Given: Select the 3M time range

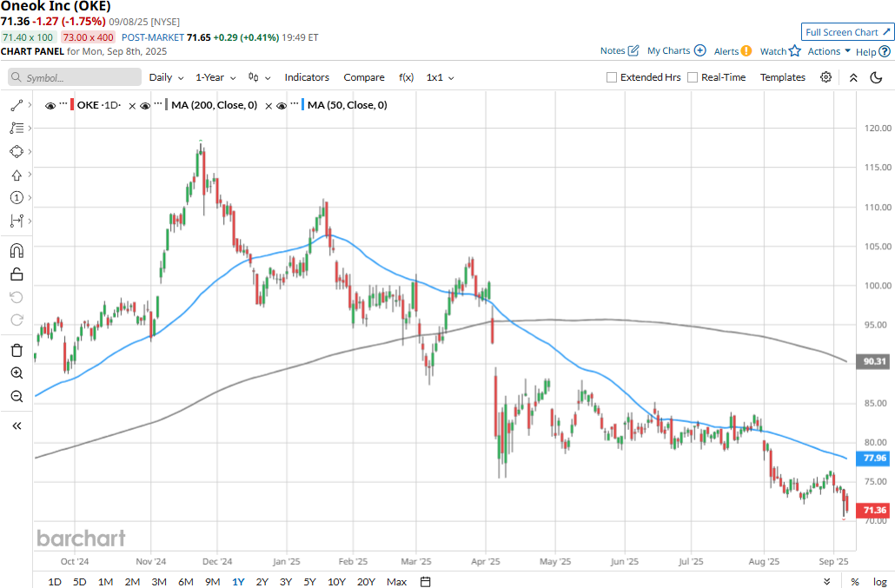Looking at the screenshot, I should (x=159, y=582).
